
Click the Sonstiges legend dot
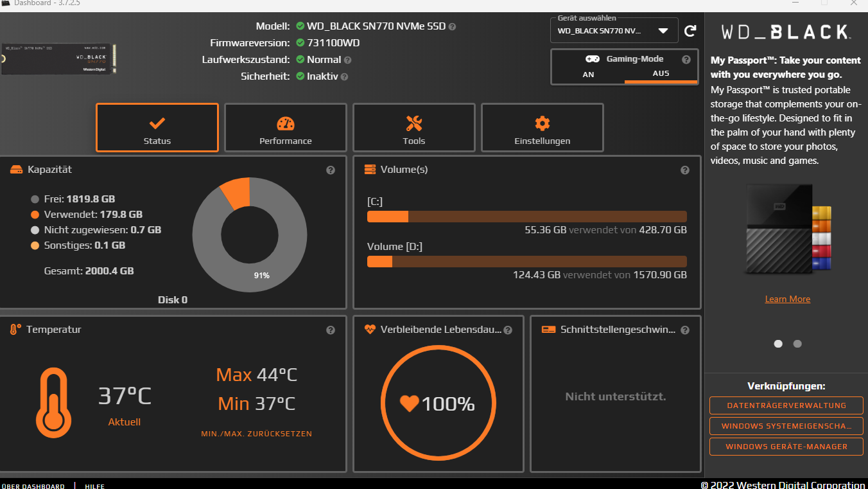[35, 245]
